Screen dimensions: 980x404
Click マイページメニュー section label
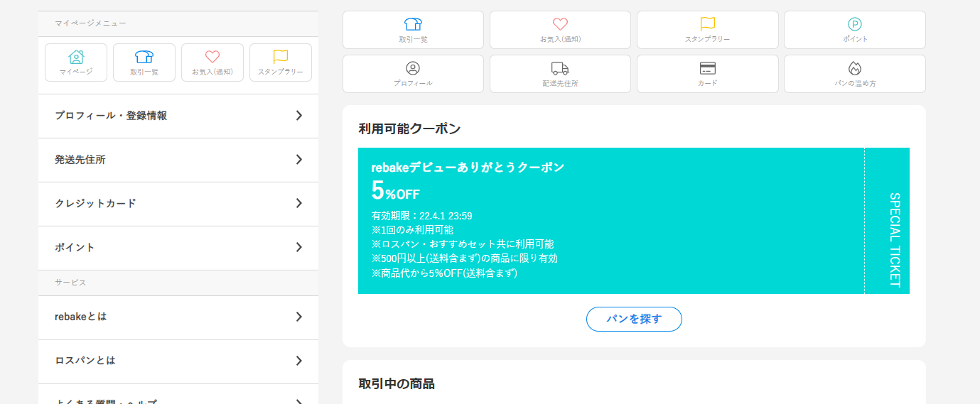click(90, 23)
